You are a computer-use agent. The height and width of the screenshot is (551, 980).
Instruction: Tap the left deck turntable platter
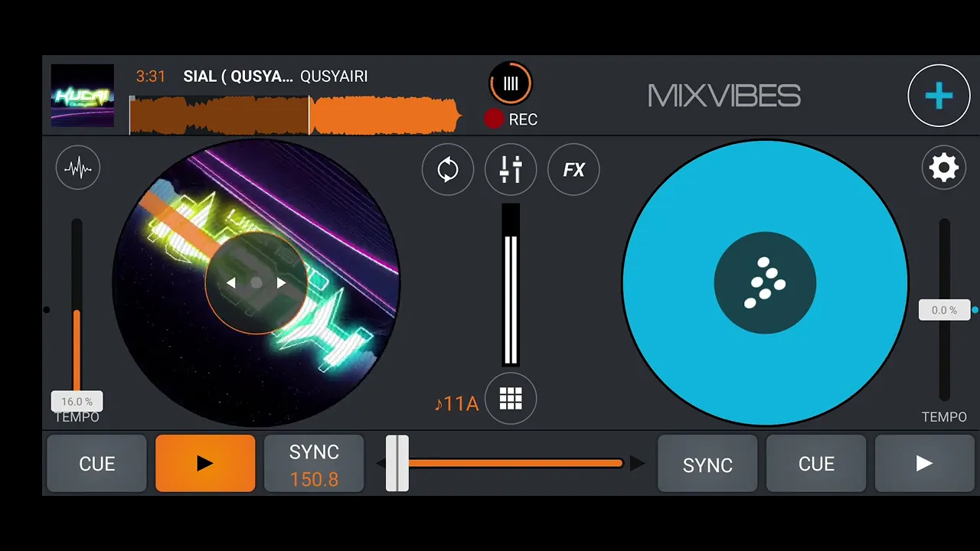[256, 283]
